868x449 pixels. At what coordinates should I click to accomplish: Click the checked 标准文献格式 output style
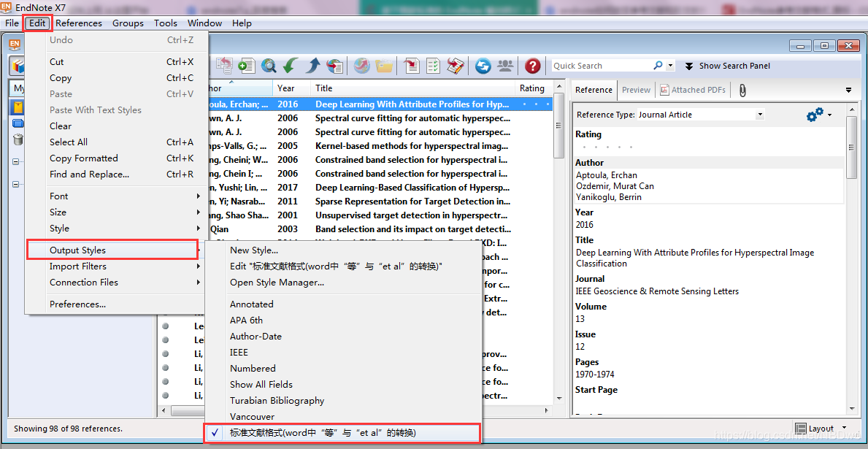[342, 433]
